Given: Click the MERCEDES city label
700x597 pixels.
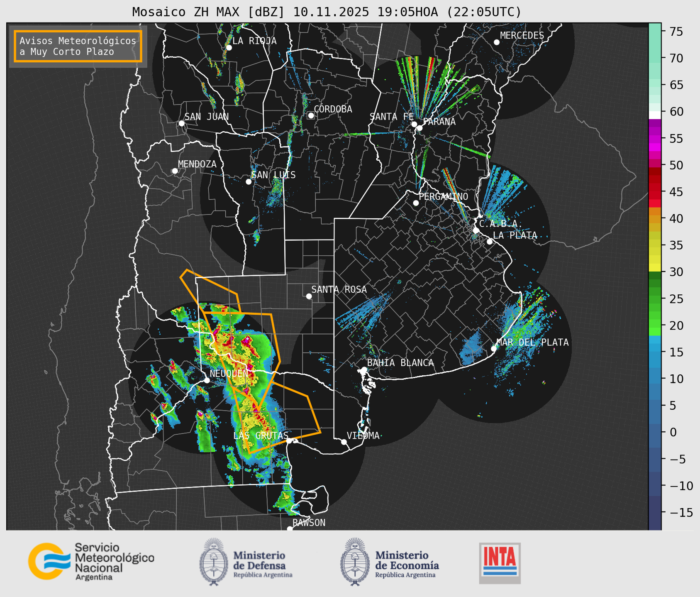Looking at the screenshot, I should [x=522, y=36].
